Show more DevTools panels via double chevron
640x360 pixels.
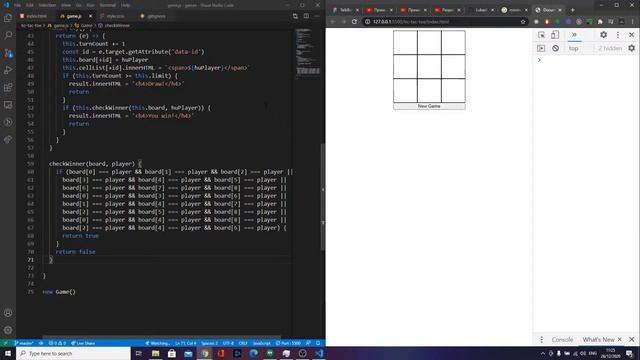(x=574, y=35)
